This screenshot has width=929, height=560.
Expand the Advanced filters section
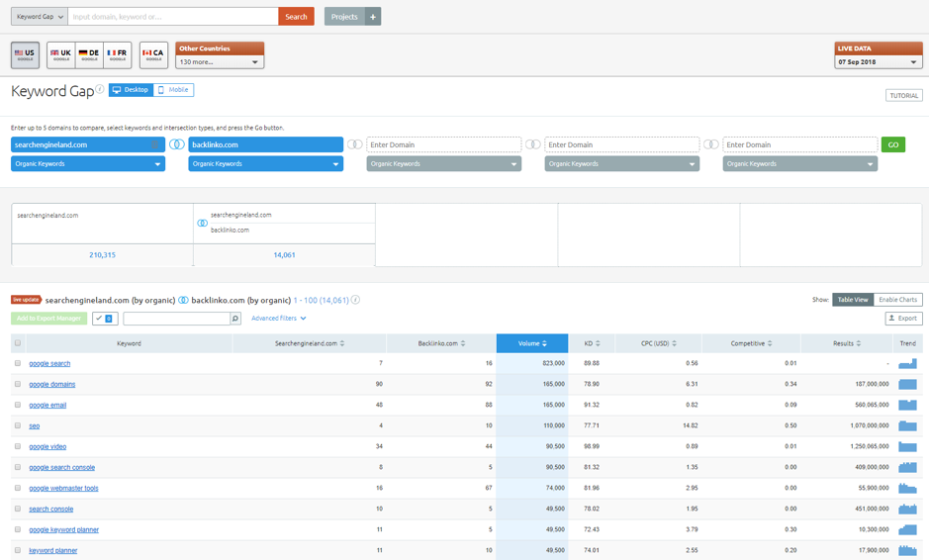click(278, 319)
